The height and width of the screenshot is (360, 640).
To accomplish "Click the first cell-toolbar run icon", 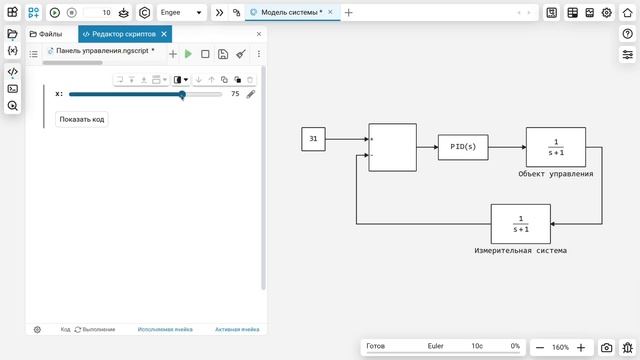I will coord(120,80).
